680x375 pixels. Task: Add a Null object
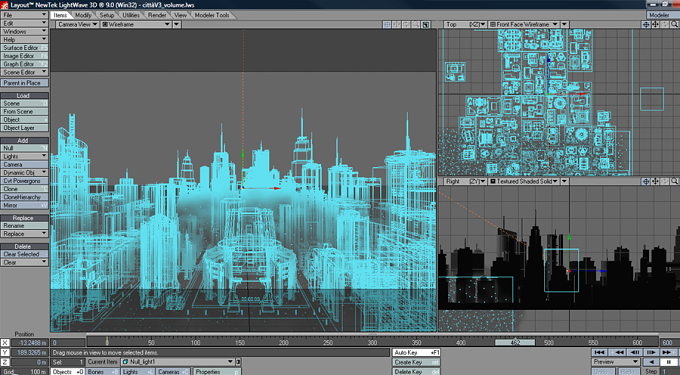24,148
